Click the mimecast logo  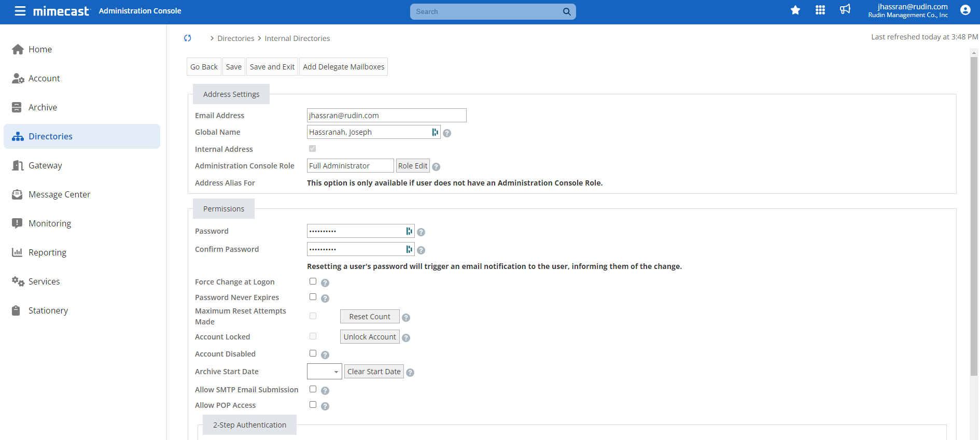click(x=61, y=11)
